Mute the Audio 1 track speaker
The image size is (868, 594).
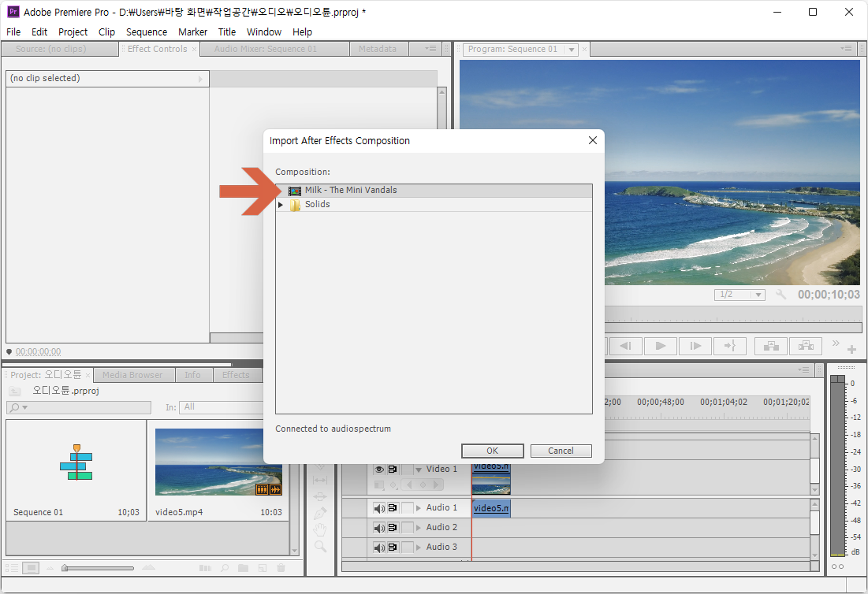379,508
